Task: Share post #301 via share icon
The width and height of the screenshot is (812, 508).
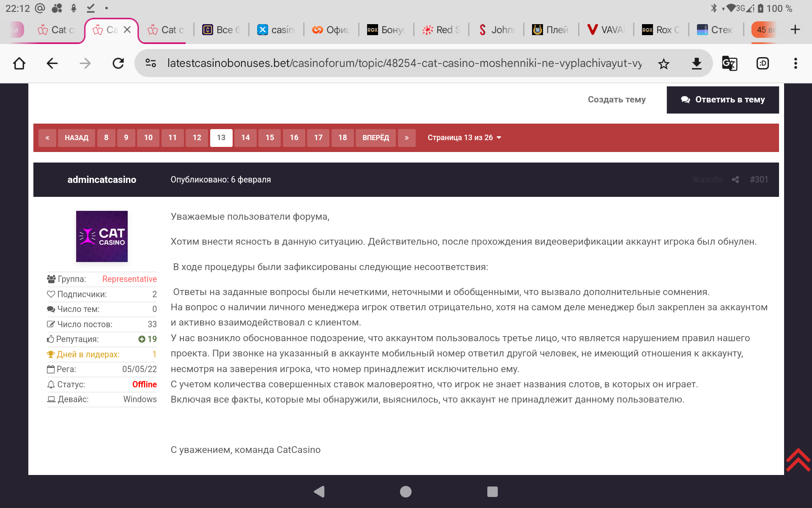Action: pyautogui.click(x=735, y=179)
